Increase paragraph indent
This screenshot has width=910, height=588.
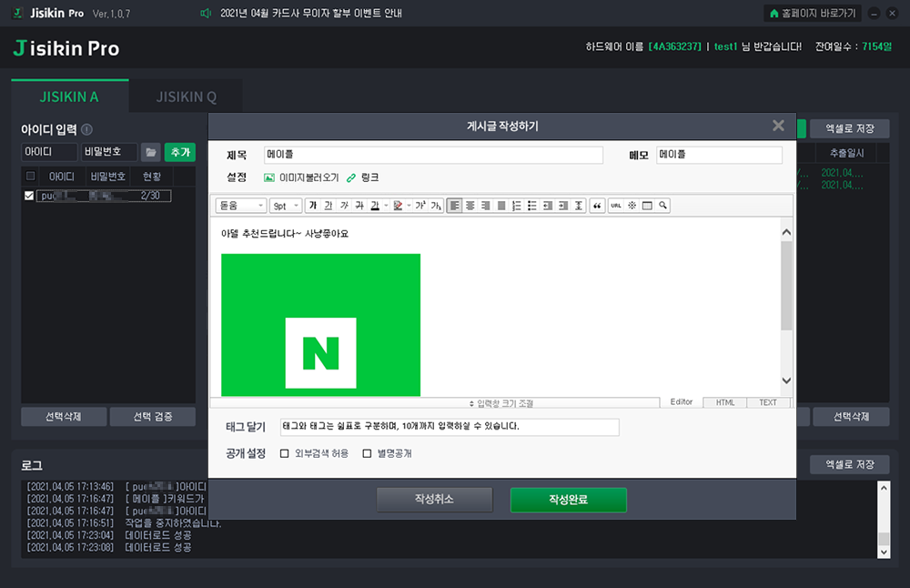563,206
